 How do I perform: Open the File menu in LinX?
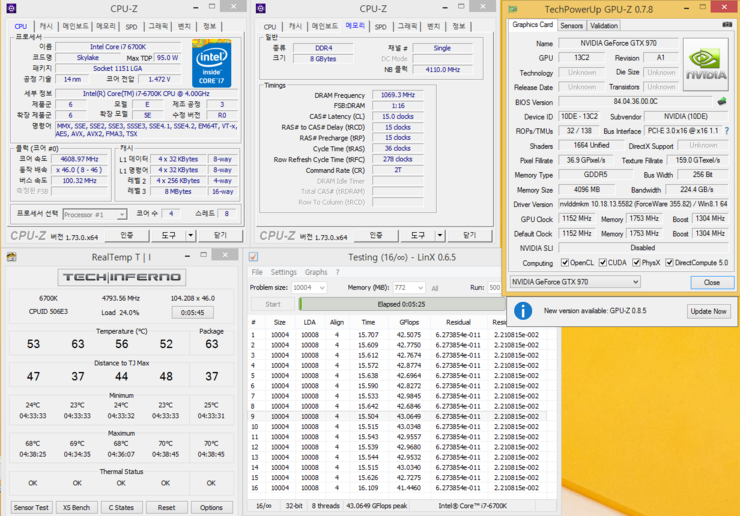tap(257, 272)
